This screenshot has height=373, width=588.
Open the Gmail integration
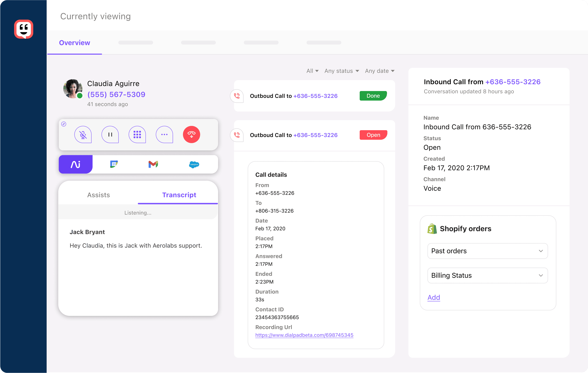153,164
